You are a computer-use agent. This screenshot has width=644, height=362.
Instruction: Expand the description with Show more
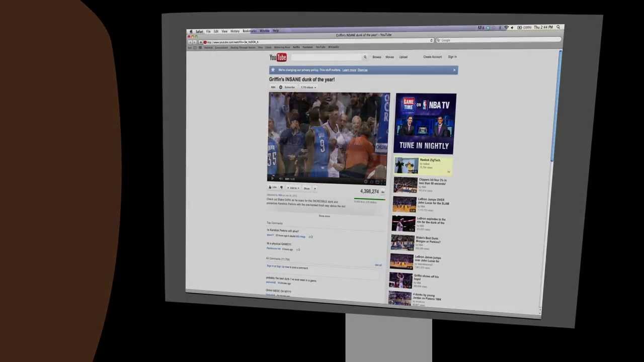point(325,216)
